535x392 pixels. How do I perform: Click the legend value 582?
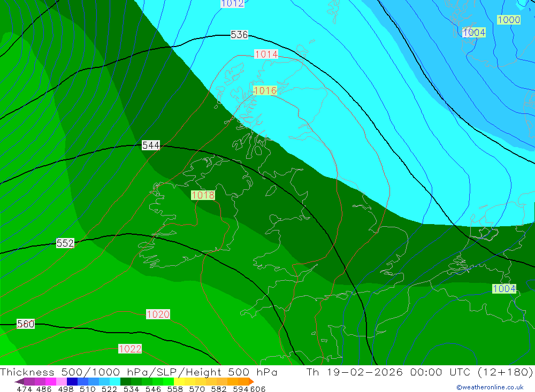tap(219, 389)
